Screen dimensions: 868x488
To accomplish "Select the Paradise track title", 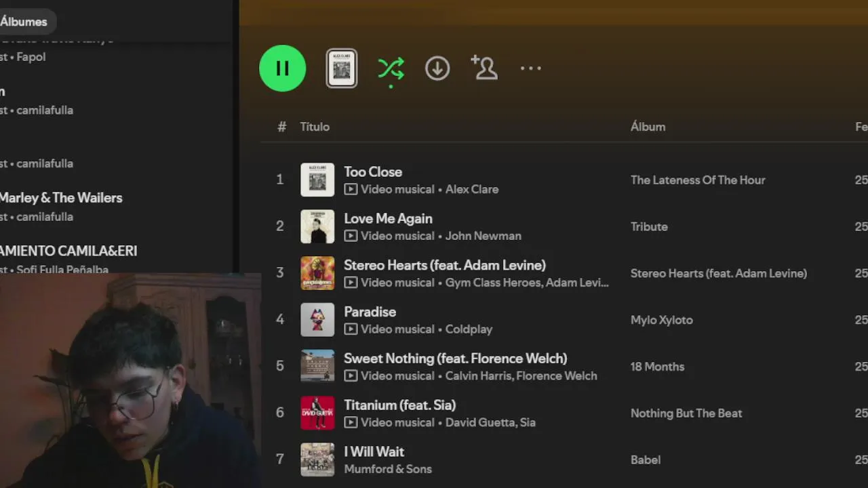I will click(x=370, y=312).
